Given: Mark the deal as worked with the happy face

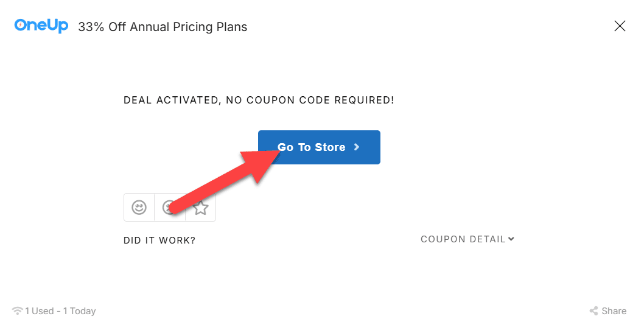Looking at the screenshot, I should point(139,208).
